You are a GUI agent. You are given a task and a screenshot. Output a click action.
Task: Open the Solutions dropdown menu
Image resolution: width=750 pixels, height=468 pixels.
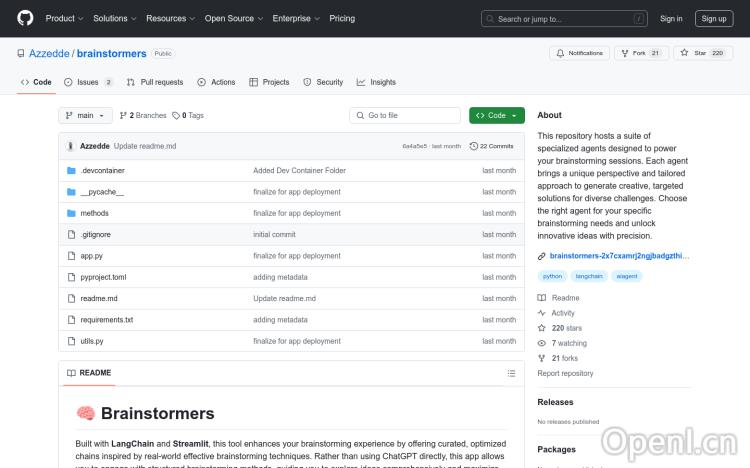pos(114,18)
